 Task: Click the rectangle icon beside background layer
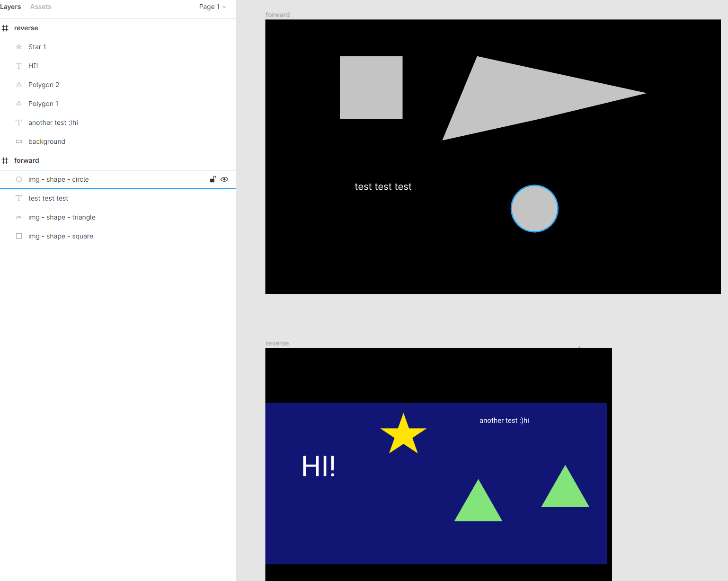point(18,141)
